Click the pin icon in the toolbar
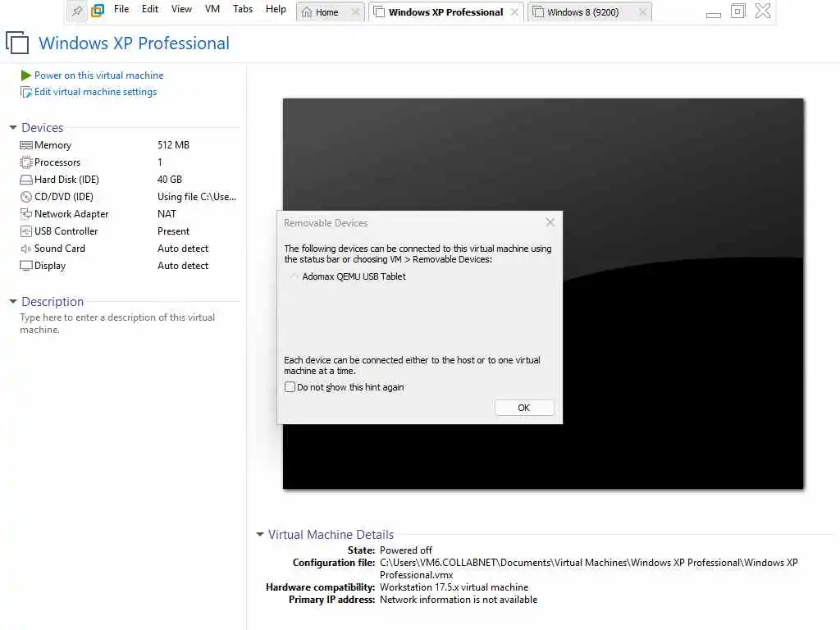Image resolution: width=840 pixels, height=630 pixels. (77, 11)
